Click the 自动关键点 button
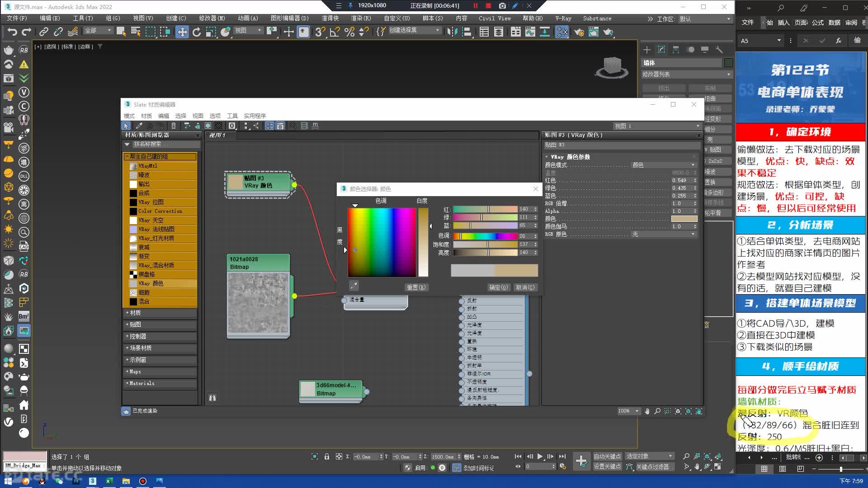 607,456
